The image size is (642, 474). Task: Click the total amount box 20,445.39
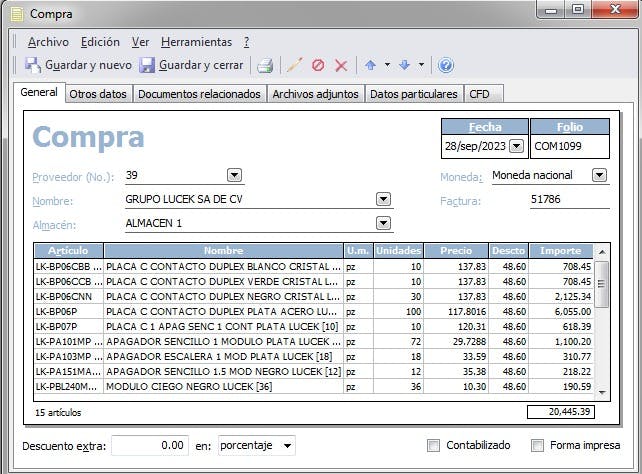[x=561, y=412]
